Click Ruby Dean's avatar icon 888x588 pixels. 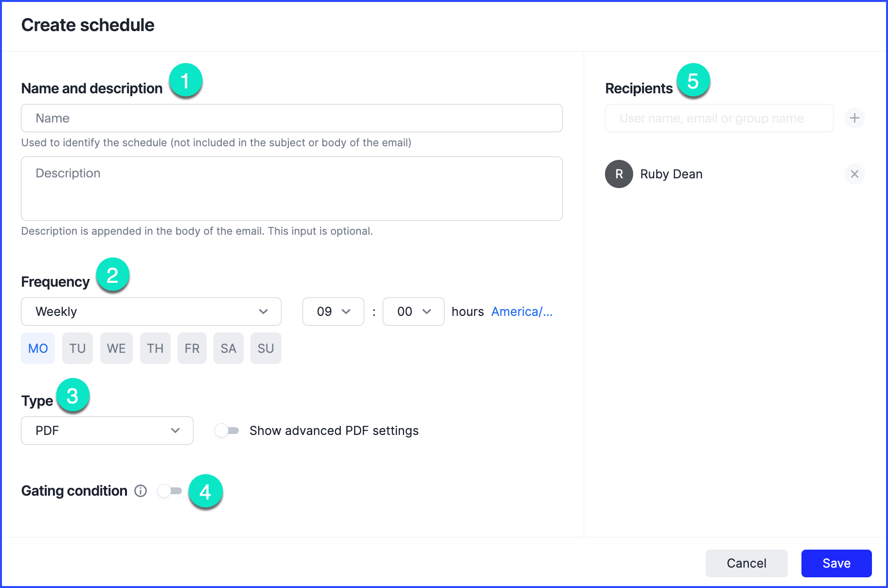619,174
